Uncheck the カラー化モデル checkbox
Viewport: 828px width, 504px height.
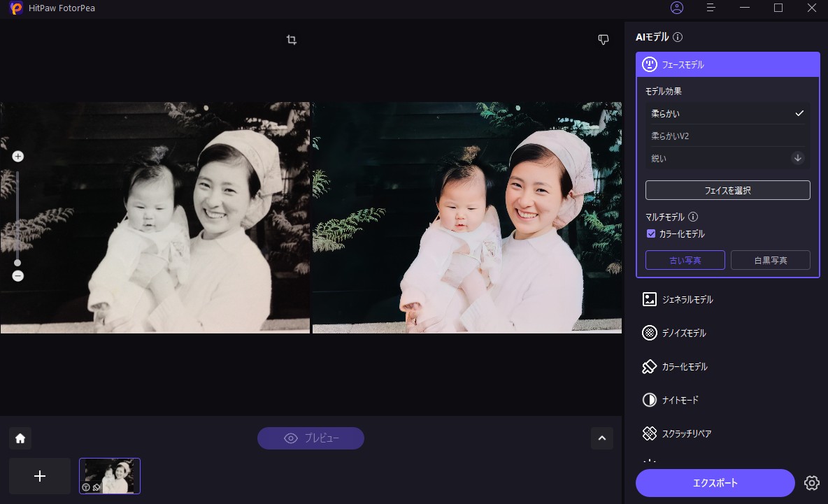[651, 234]
